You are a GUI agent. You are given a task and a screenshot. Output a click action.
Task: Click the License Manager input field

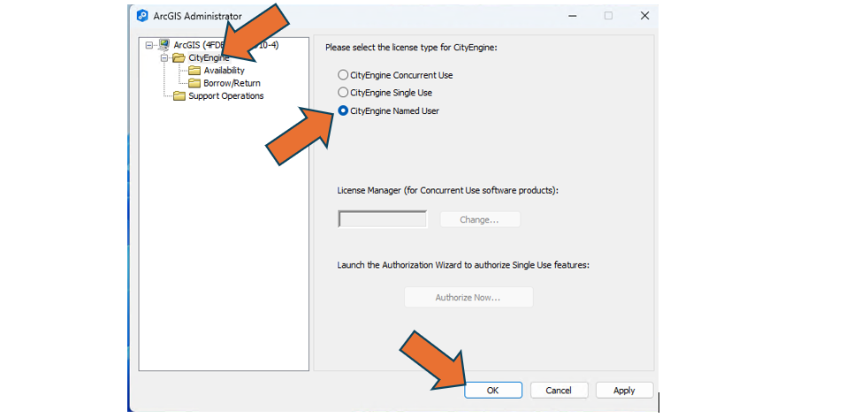pos(383,219)
